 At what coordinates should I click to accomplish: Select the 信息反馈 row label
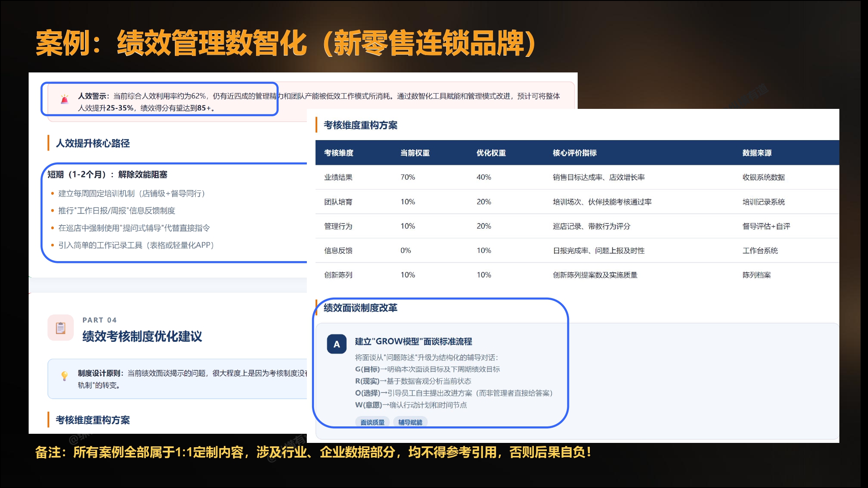338,250
